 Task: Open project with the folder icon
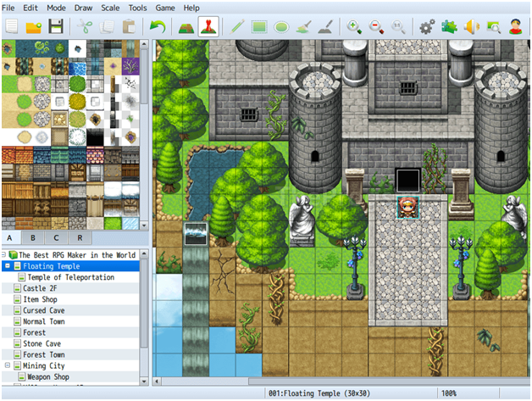34,26
